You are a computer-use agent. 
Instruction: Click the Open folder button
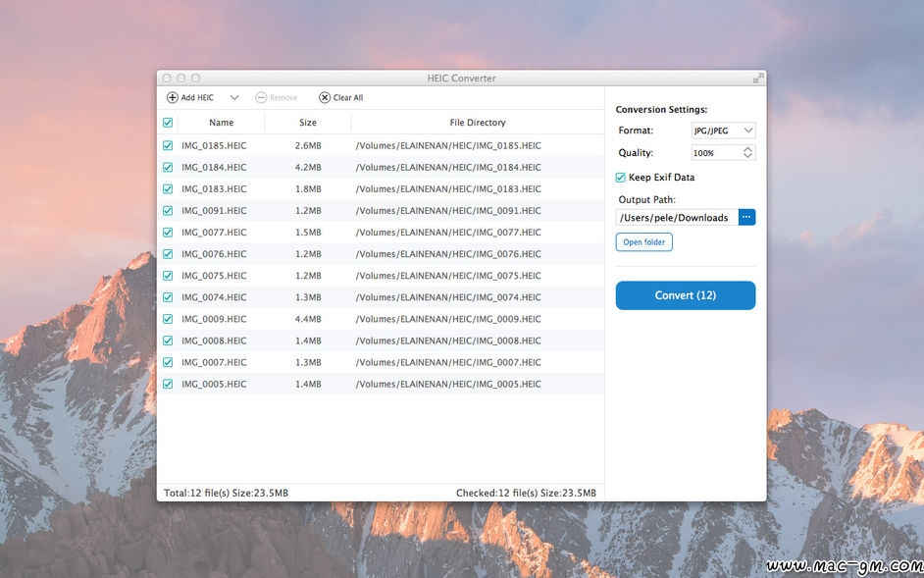tap(644, 242)
